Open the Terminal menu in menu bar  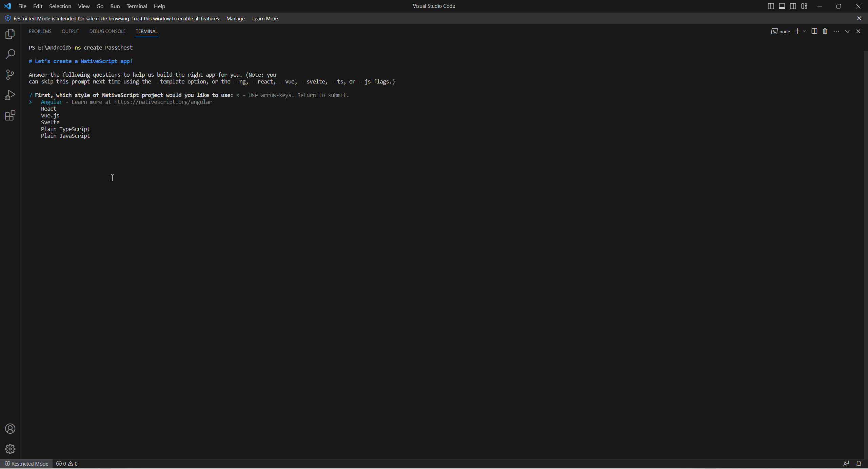[137, 6]
